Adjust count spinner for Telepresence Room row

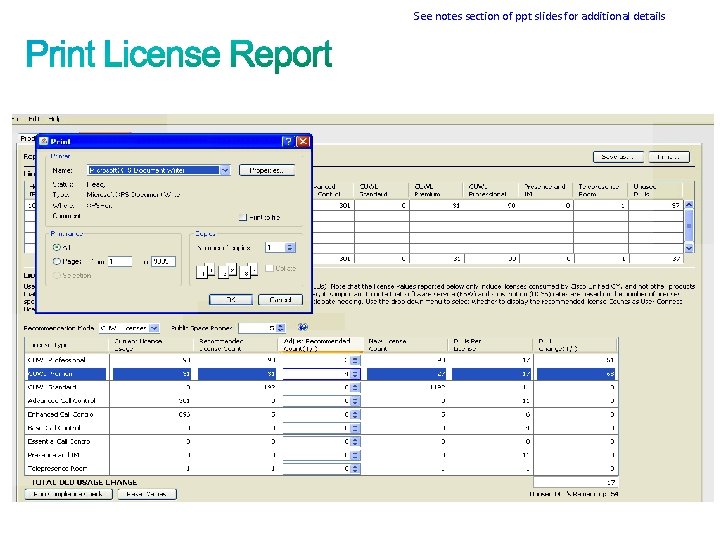[354, 469]
